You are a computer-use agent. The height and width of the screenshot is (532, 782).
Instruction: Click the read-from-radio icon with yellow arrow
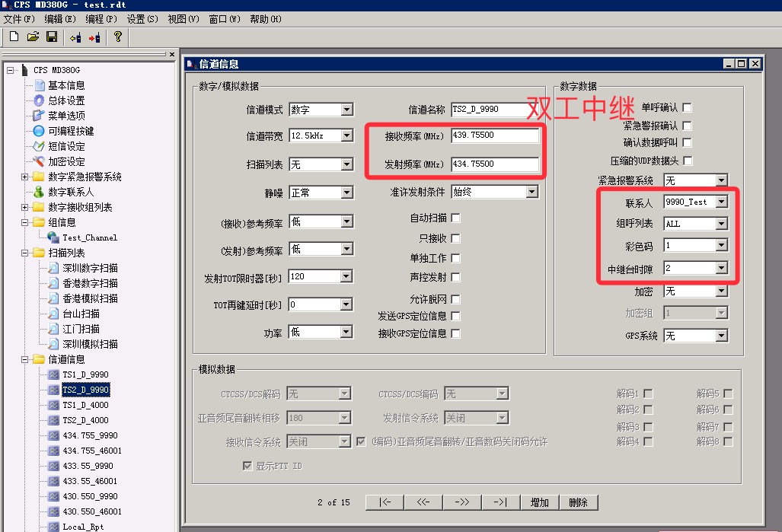[75, 37]
